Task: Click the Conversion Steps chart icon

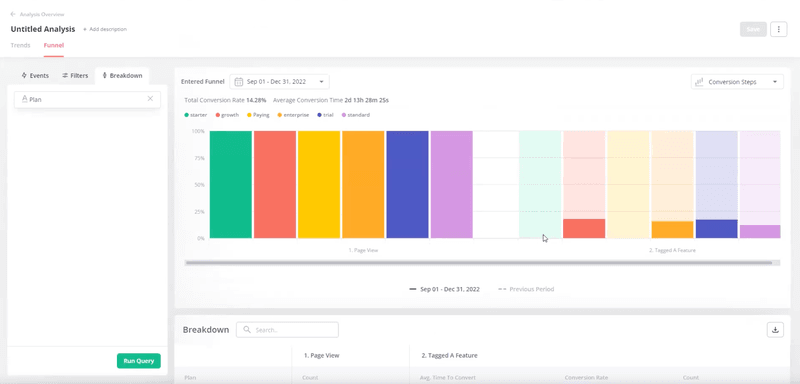Action: click(x=699, y=82)
